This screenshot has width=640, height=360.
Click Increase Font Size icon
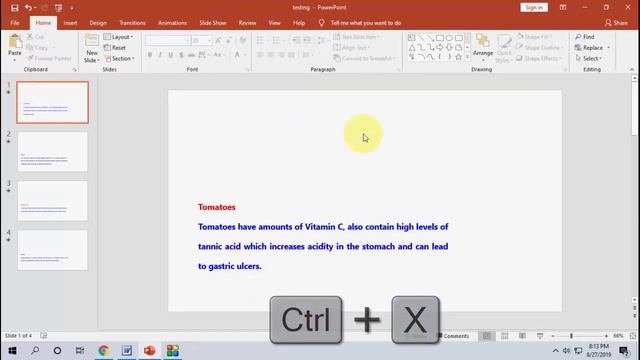[218, 40]
